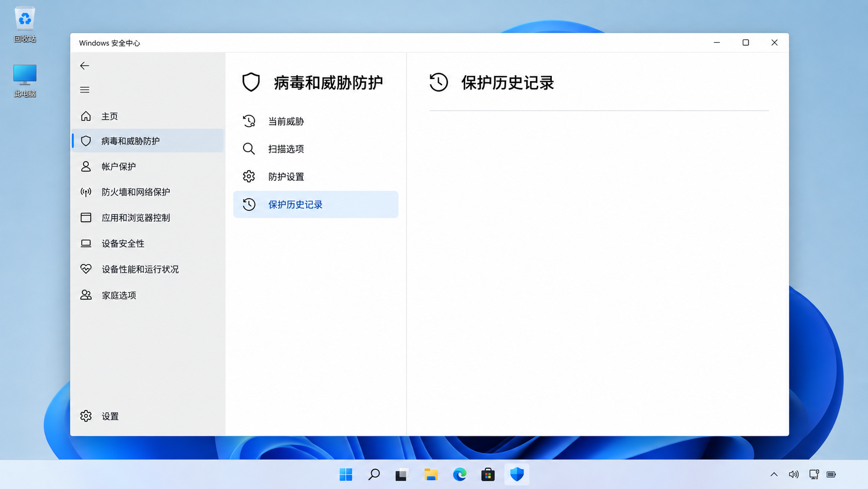Click the shield icon beside the 病毒和威胁防护 heading

pos(251,82)
